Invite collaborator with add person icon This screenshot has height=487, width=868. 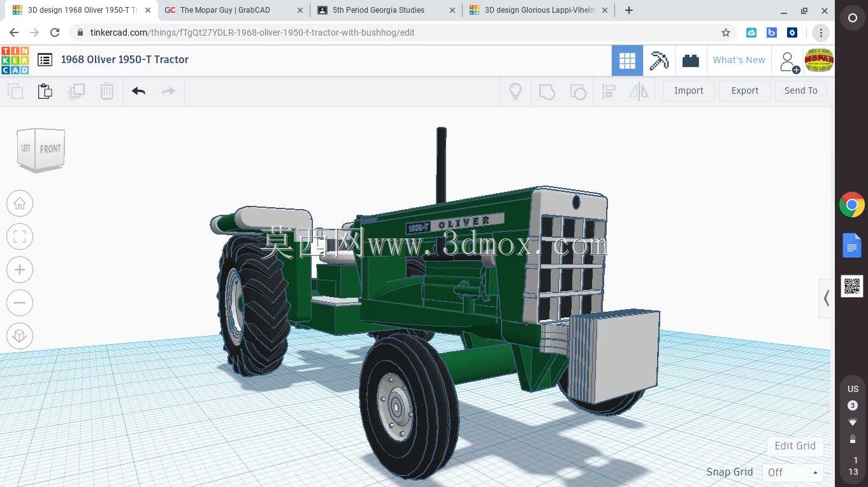pos(789,62)
